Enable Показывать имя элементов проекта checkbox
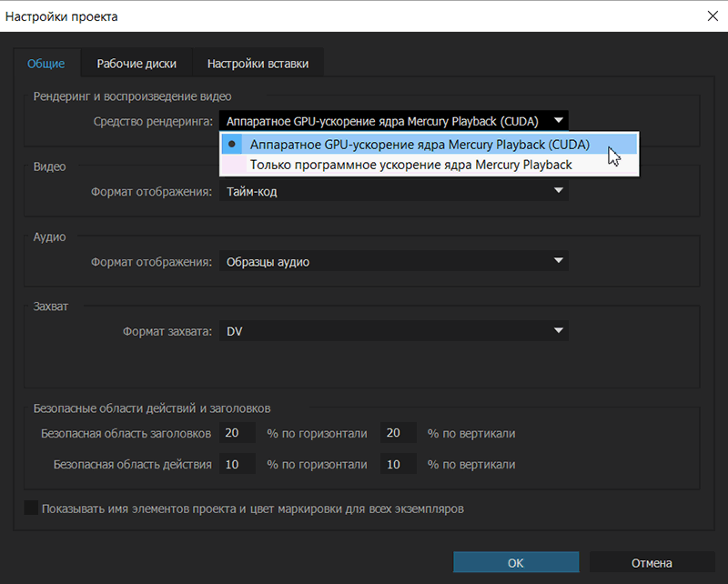The width and height of the screenshot is (728, 584). [31, 508]
